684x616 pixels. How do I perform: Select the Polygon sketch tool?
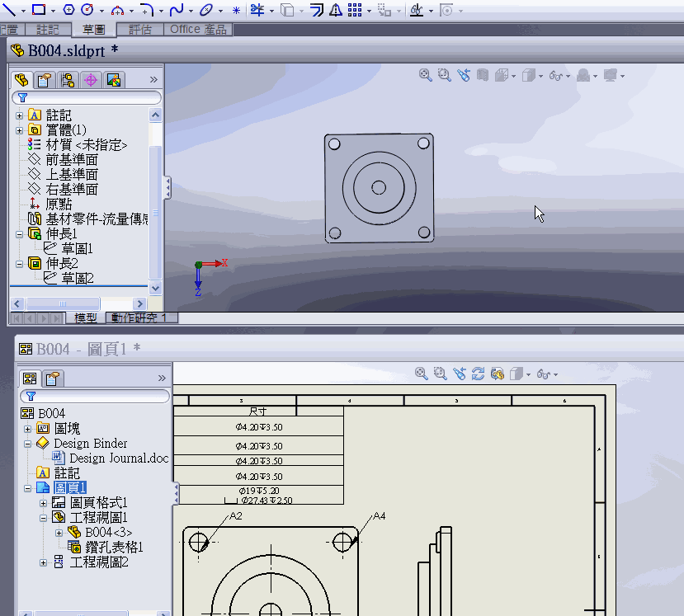68,10
